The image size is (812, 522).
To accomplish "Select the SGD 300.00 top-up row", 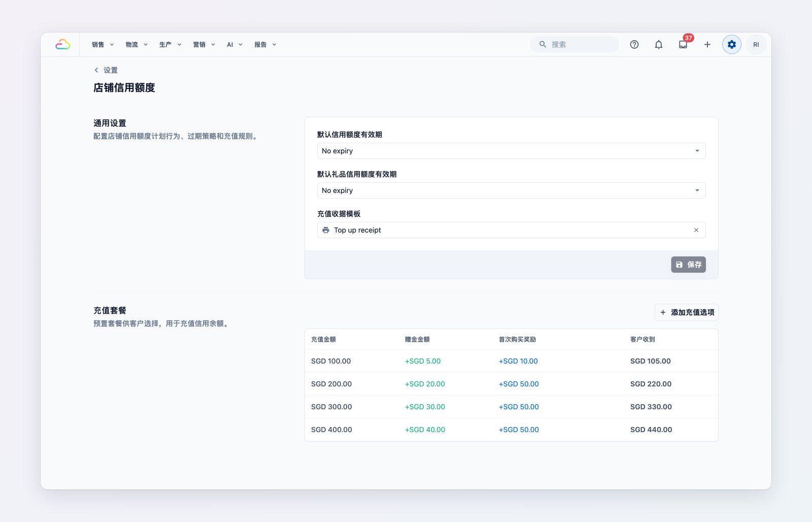I will 512,407.
